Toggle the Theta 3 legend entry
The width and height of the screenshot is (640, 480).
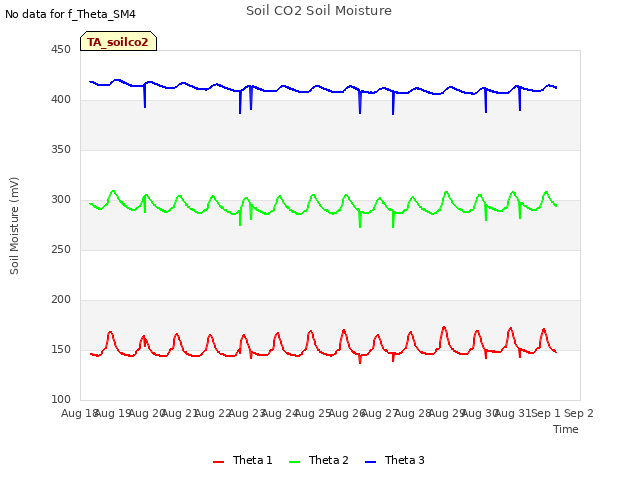[x=395, y=460]
